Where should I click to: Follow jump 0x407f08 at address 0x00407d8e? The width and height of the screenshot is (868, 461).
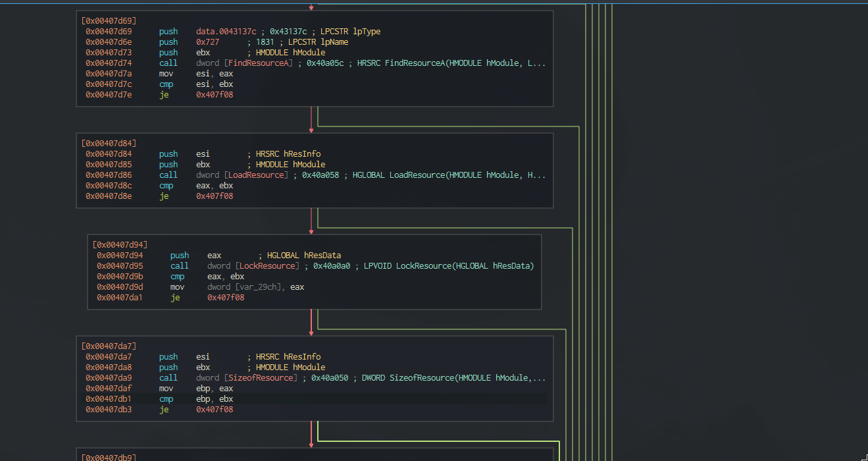tap(215, 196)
